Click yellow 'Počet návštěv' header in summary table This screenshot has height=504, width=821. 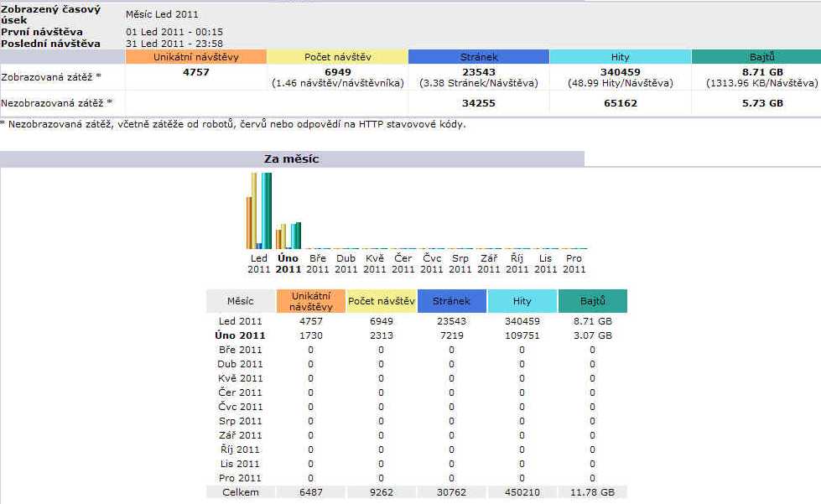338,56
